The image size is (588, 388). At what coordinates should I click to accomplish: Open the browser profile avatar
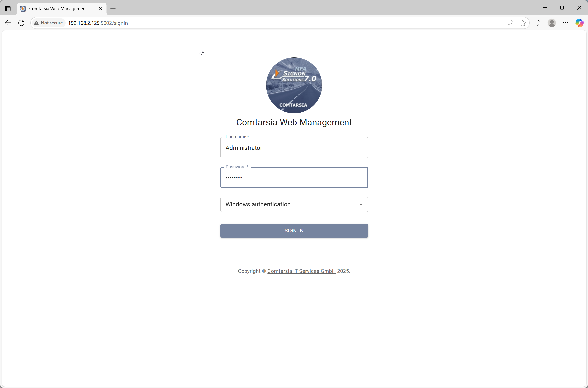click(x=552, y=23)
